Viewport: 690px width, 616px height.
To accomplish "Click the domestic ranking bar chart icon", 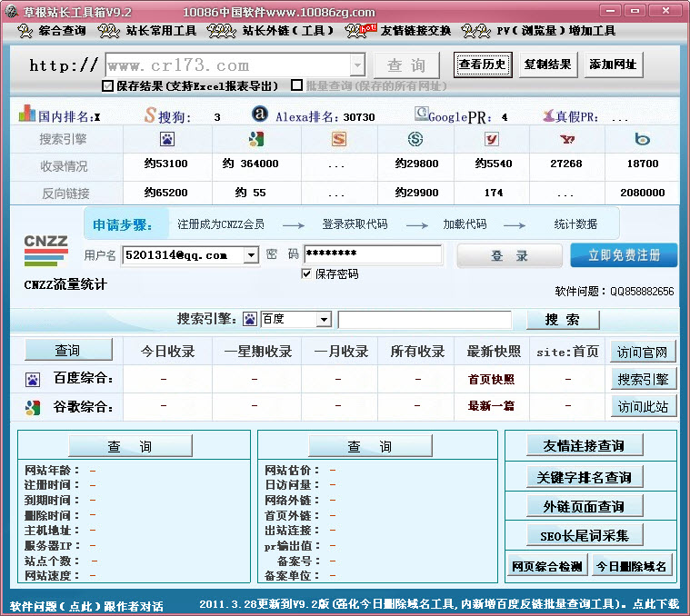I will point(27,113).
